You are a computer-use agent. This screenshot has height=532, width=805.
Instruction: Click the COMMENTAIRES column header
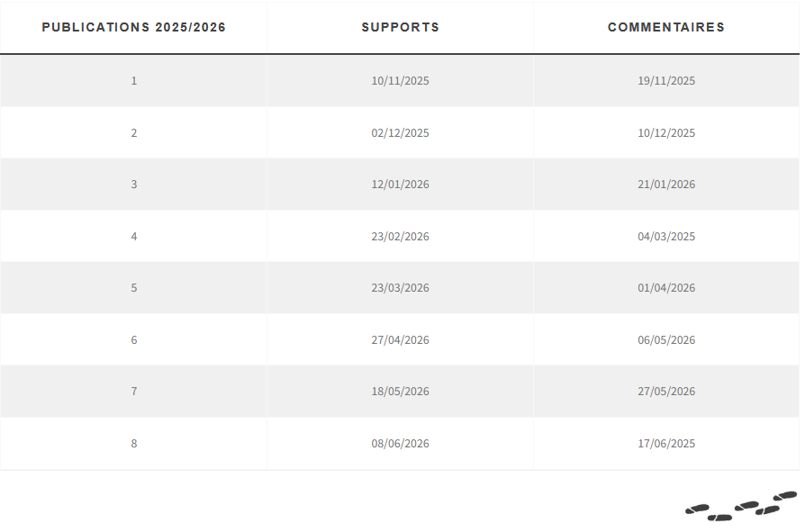pyautogui.click(x=666, y=27)
